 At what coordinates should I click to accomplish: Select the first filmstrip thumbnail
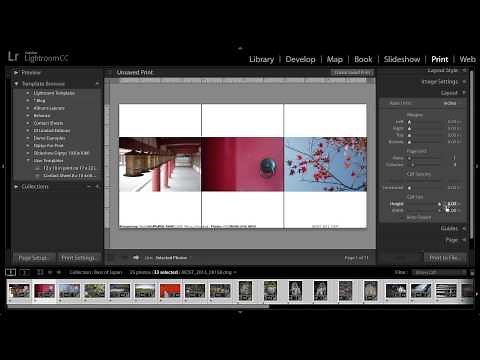(19, 290)
